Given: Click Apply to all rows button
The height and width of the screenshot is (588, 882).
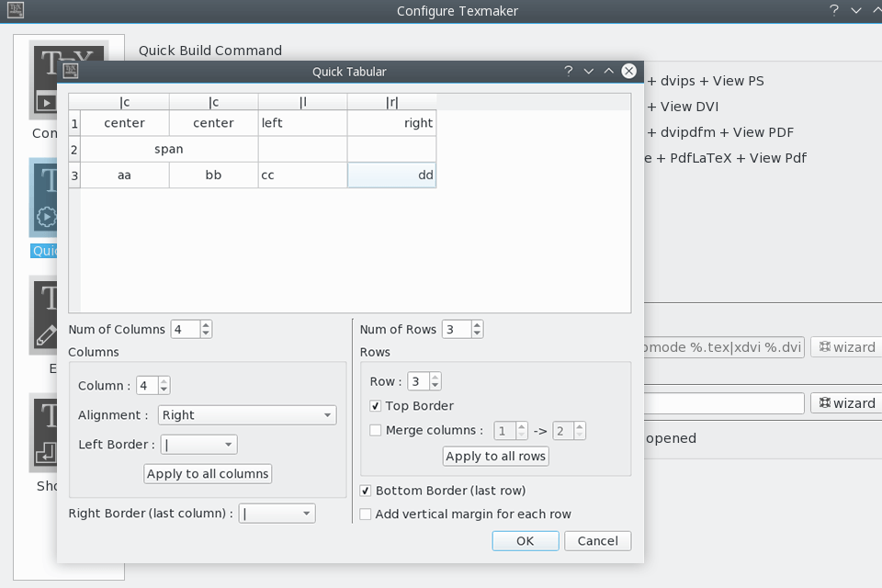Looking at the screenshot, I should (x=495, y=457).
